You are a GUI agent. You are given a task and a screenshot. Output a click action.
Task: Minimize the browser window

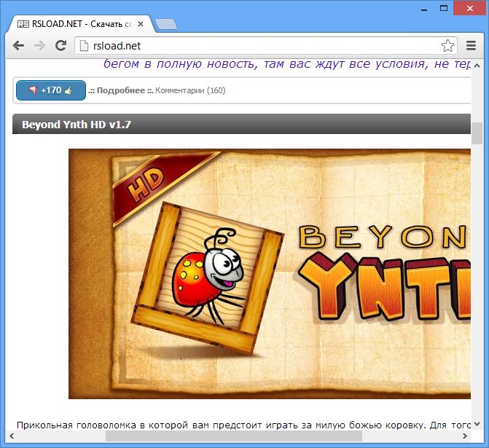pos(424,9)
